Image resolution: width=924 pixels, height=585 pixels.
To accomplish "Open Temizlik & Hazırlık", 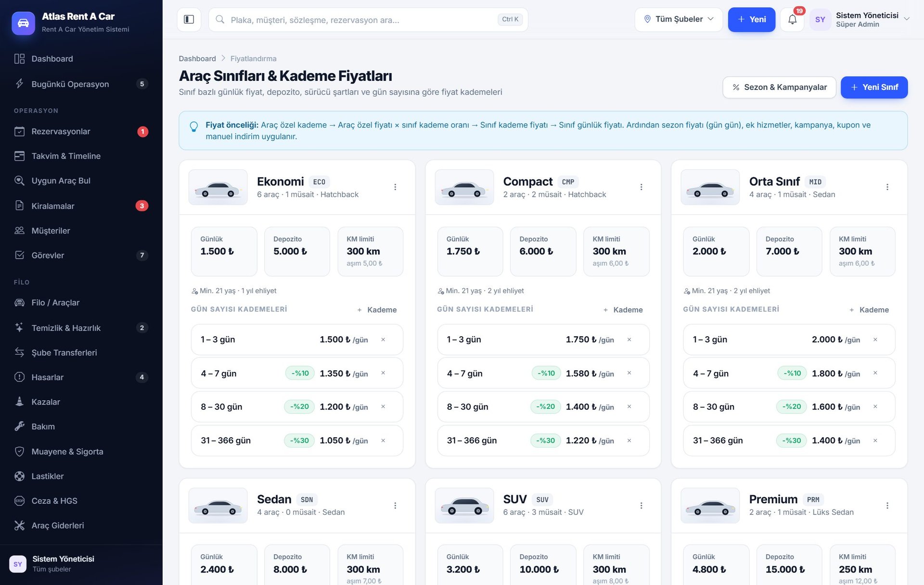I will point(81,328).
